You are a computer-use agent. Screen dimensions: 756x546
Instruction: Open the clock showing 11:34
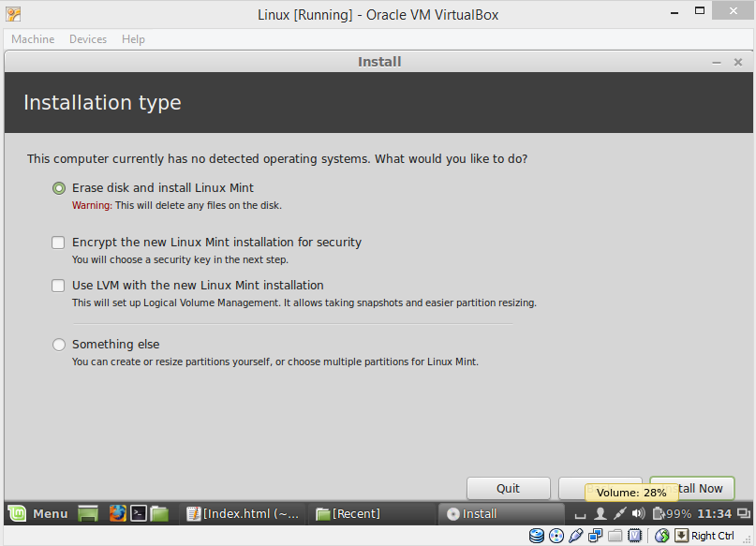(715, 514)
